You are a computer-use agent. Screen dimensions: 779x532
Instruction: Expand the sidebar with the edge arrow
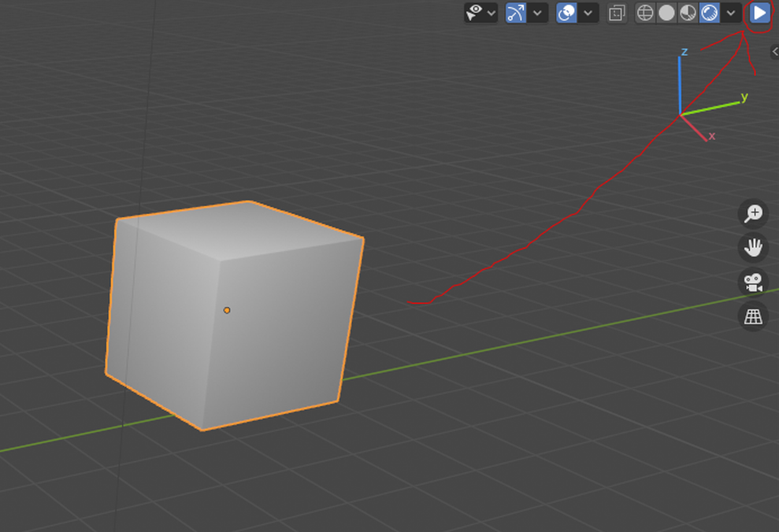pyautogui.click(x=774, y=52)
